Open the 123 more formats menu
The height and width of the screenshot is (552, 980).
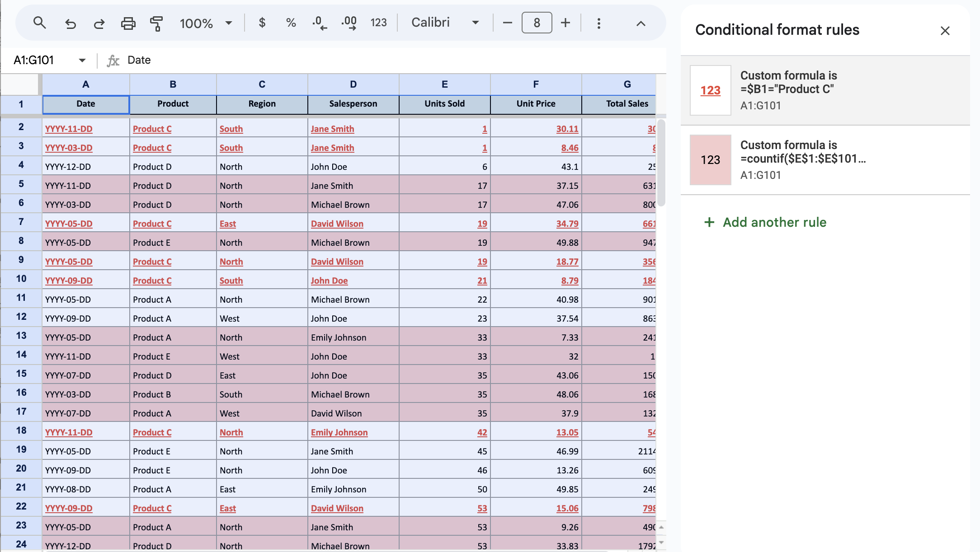tap(378, 23)
